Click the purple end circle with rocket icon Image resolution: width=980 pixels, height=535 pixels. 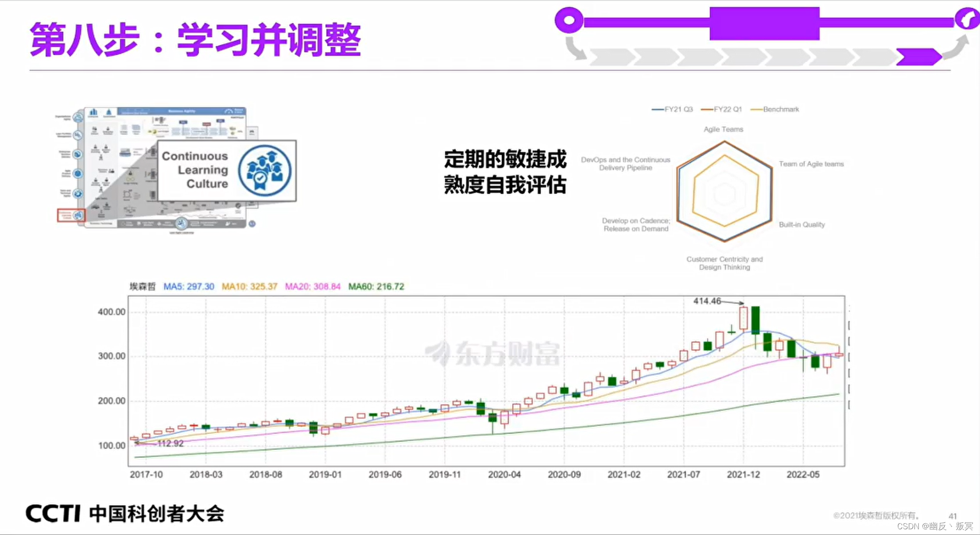tap(967, 19)
